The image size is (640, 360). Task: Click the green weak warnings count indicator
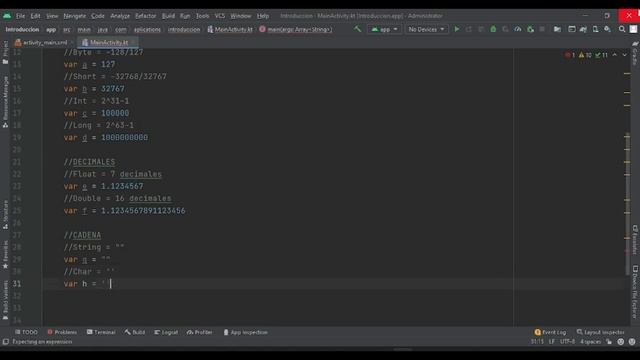(x=601, y=55)
